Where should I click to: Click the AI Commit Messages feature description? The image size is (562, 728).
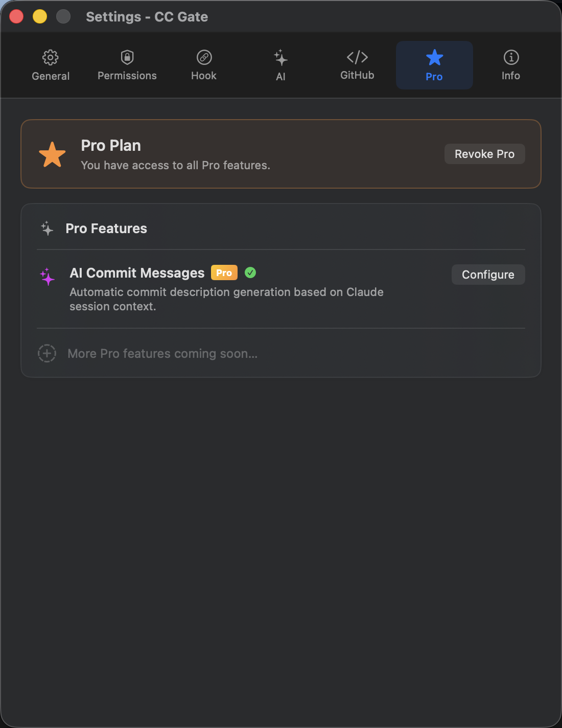point(227,299)
